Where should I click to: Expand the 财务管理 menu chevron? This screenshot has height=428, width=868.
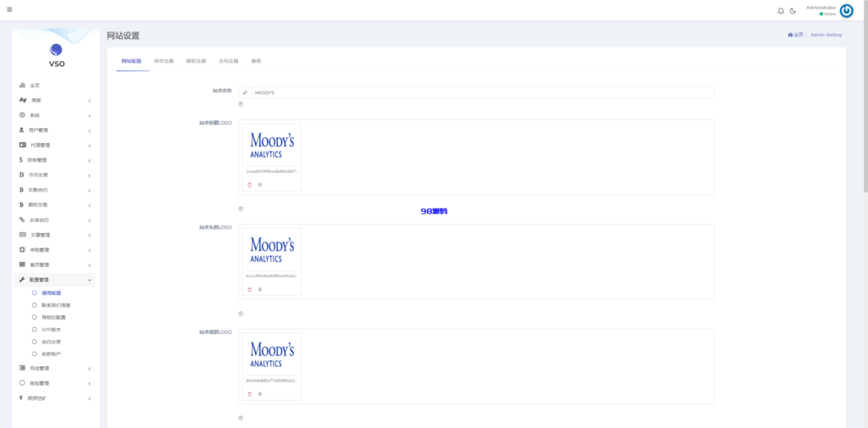coord(90,160)
